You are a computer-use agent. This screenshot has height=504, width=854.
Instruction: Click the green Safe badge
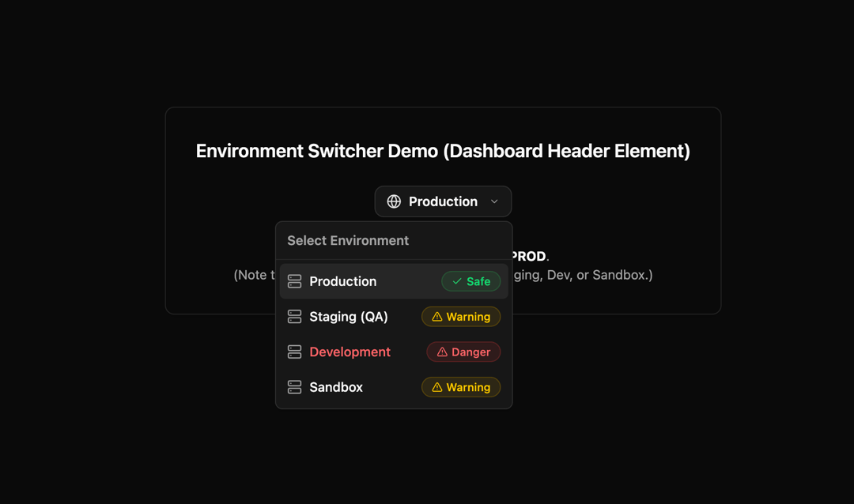(471, 281)
